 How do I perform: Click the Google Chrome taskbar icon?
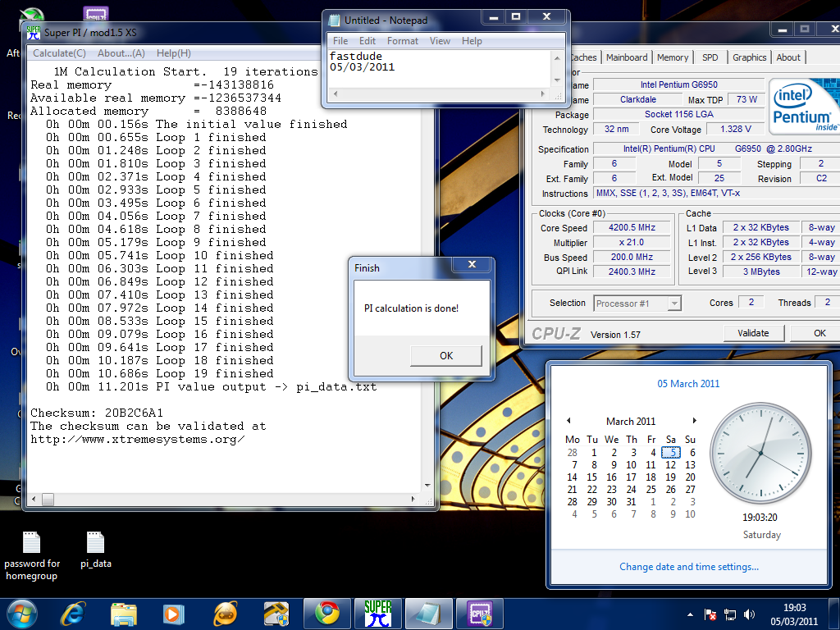point(327,614)
